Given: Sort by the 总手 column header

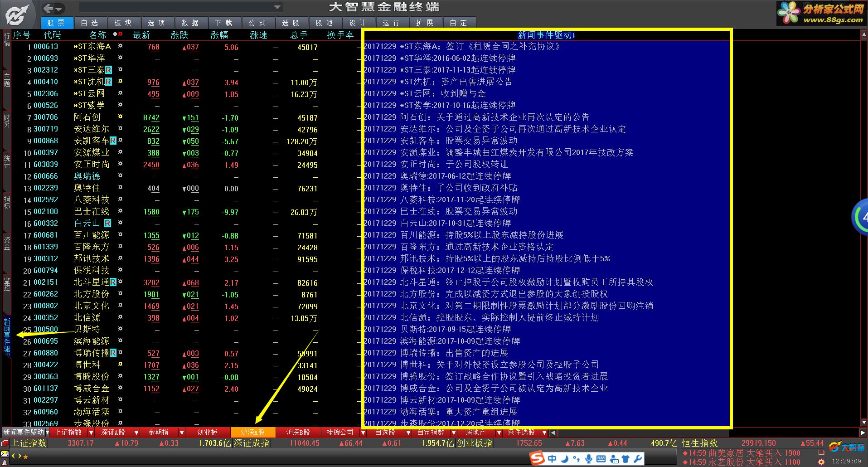Looking at the screenshot, I should [299, 35].
